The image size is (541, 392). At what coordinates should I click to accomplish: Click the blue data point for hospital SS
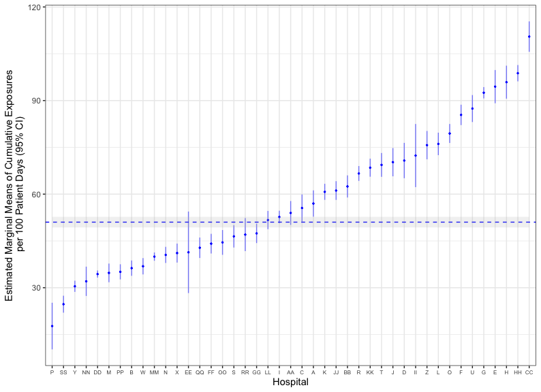coord(63,304)
